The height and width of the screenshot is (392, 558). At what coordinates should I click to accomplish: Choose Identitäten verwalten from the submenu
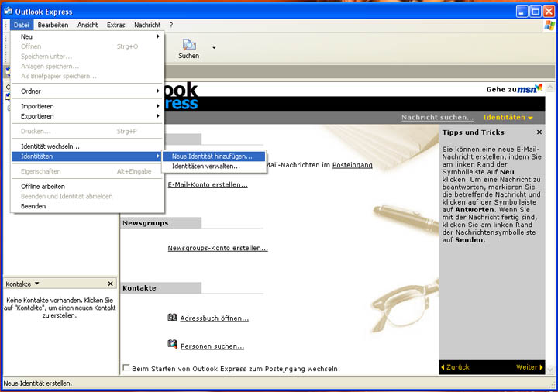click(x=205, y=167)
